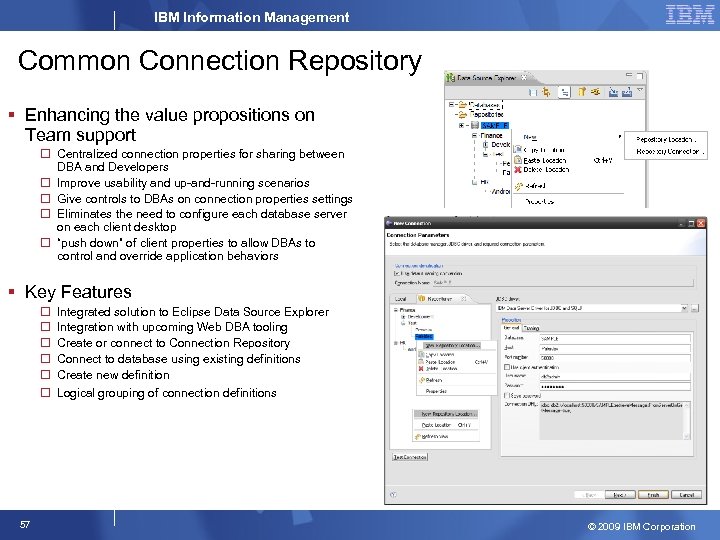Image resolution: width=720 pixels, height=540 pixels.
Task: Collapse the Finance node in Data Source Explorer
Action: click(x=474, y=135)
